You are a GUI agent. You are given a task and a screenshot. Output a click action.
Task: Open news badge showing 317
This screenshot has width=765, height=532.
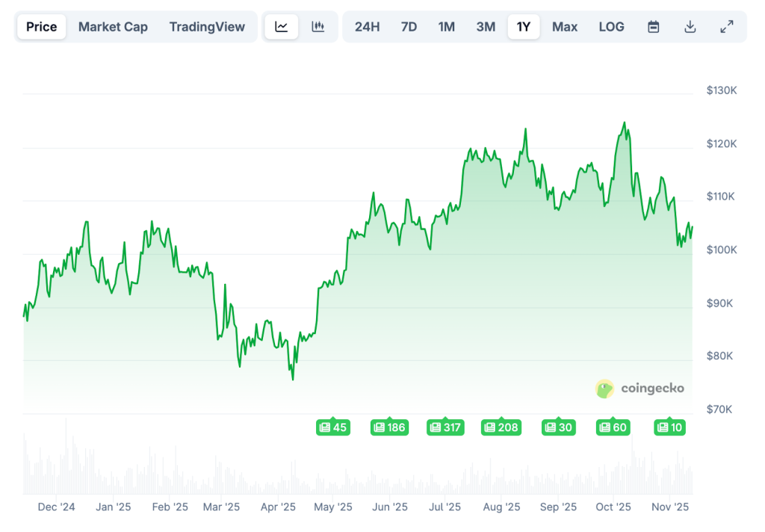tap(445, 427)
